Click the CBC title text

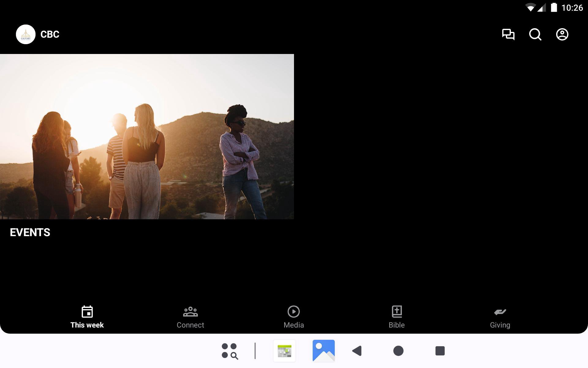(x=50, y=34)
